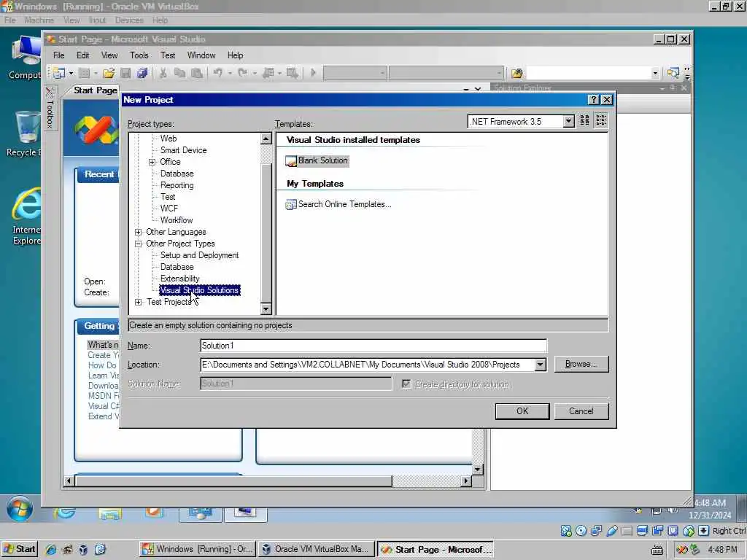Toggle Create directory for solution checkbox
This screenshot has height=560, width=747.
tap(406, 384)
